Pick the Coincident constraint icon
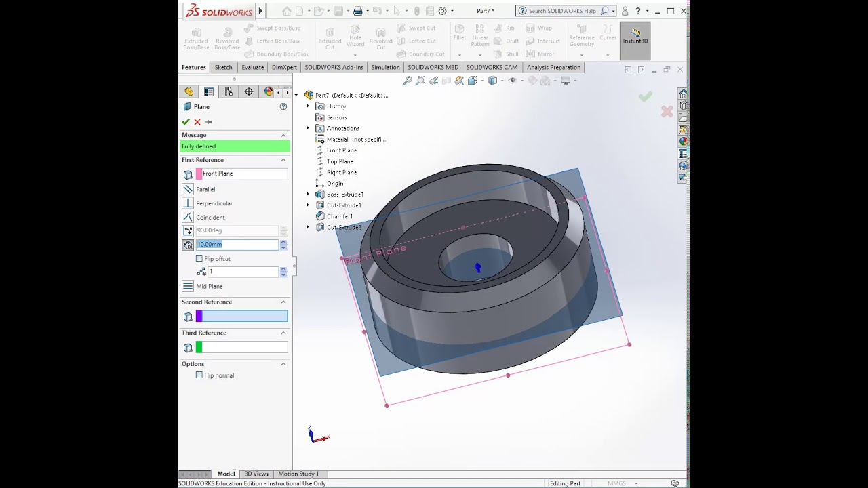The height and width of the screenshot is (488, 868). [x=188, y=217]
